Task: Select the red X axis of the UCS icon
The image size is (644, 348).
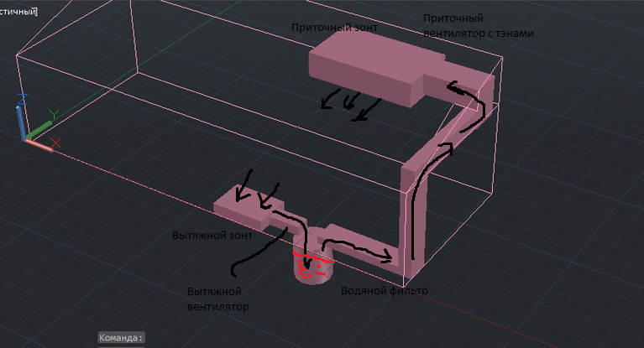Action: coord(41,145)
